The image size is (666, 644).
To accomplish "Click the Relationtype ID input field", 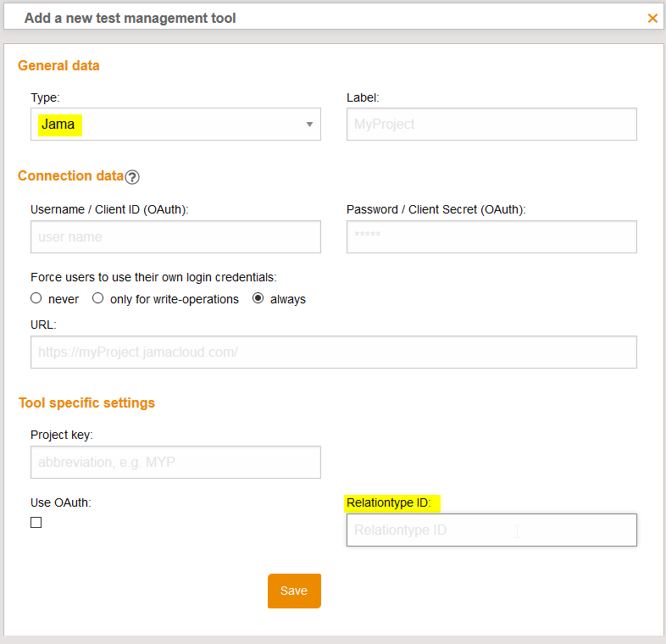I will [x=491, y=530].
